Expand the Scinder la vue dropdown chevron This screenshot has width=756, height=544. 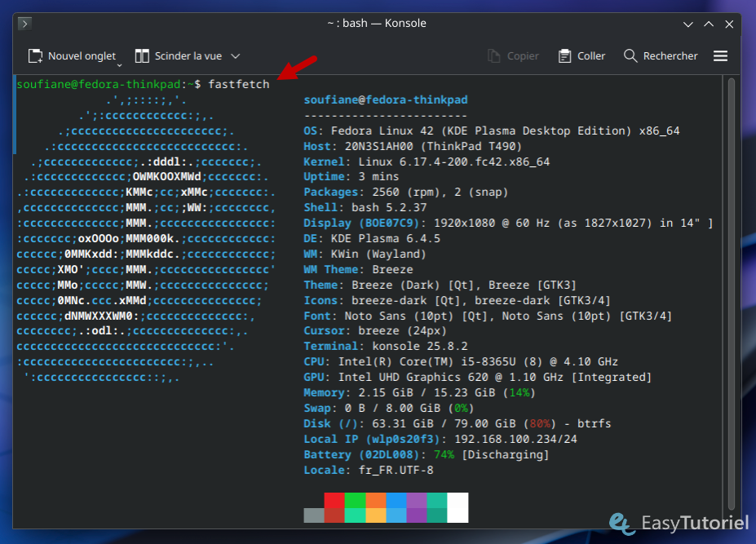236,56
